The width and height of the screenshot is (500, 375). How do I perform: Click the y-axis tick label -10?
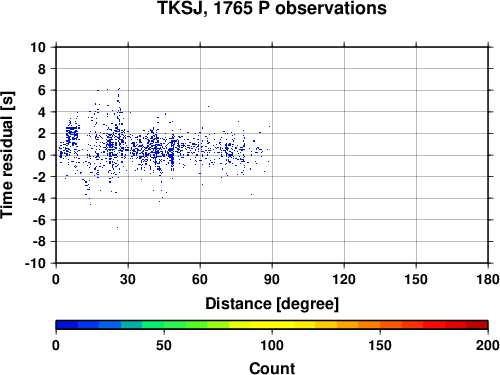point(35,263)
